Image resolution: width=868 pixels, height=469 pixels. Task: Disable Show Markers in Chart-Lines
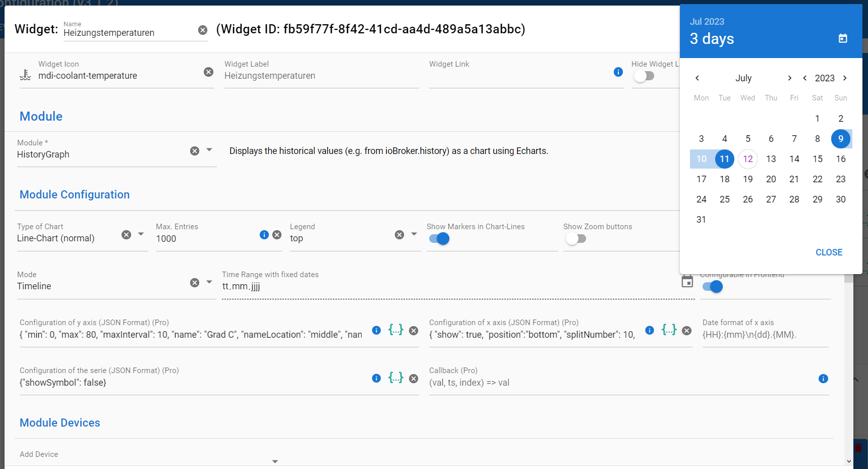coord(439,239)
